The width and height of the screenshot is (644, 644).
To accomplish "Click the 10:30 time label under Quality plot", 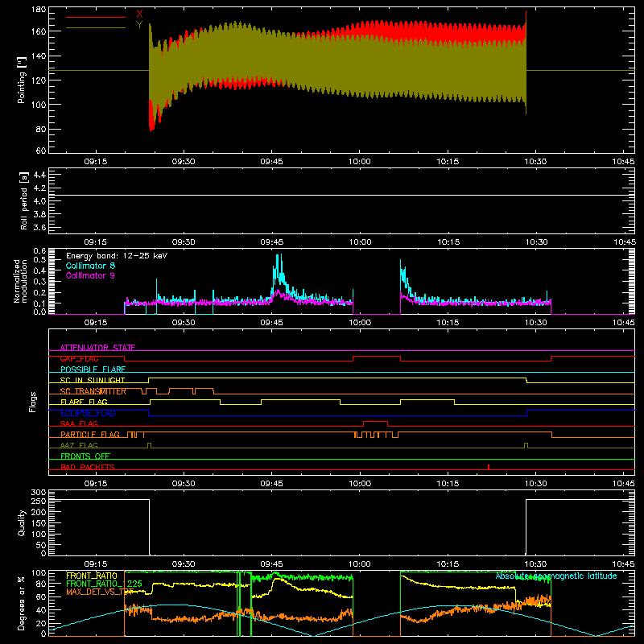I will [535, 564].
